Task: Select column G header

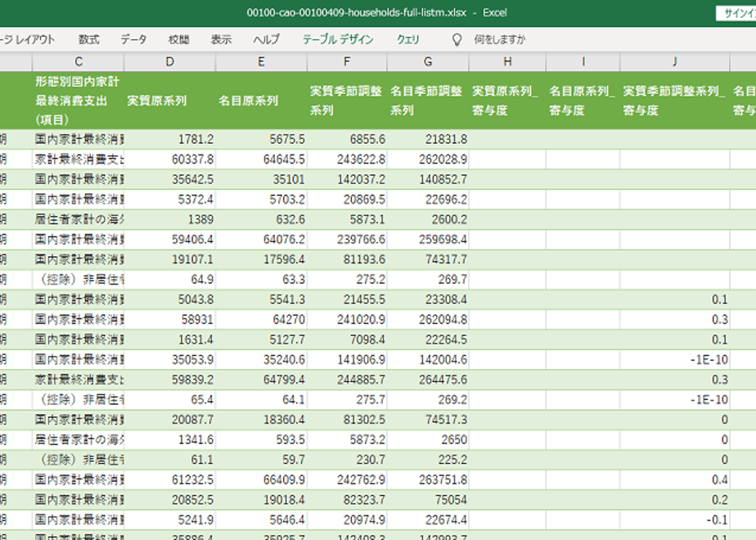Action: [x=428, y=61]
